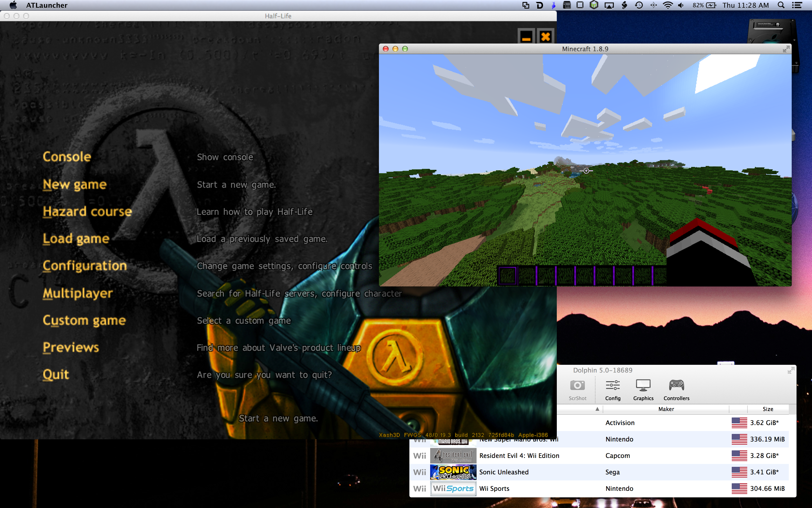The image size is (812, 508).
Task: Click the overlapping squares menu bar icon
Action: click(x=525, y=5)
